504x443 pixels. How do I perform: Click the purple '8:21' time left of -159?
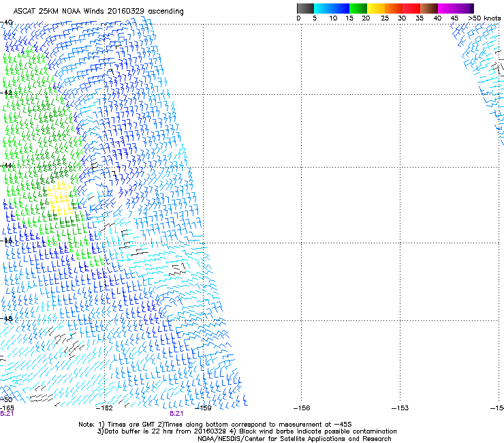[176, 414]
